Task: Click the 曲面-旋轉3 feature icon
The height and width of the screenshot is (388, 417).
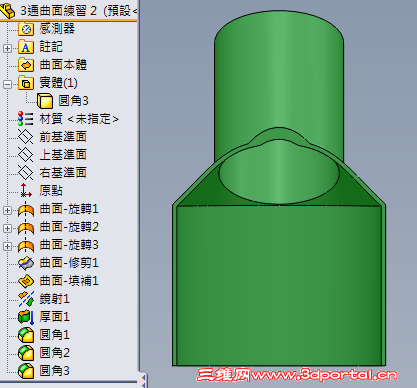Action: click(26, 246)
